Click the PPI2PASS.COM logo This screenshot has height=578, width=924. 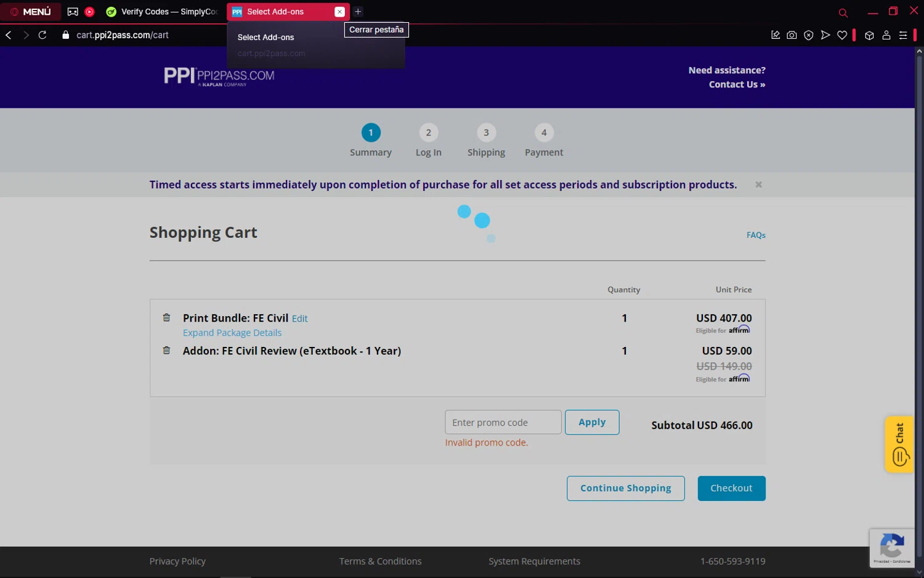pos(219,76)
